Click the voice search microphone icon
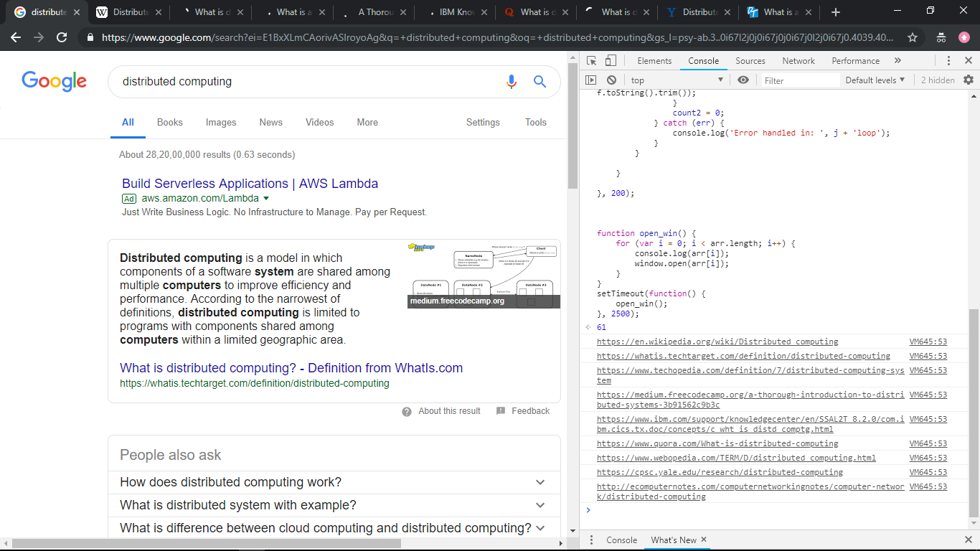 coord(512,82)
